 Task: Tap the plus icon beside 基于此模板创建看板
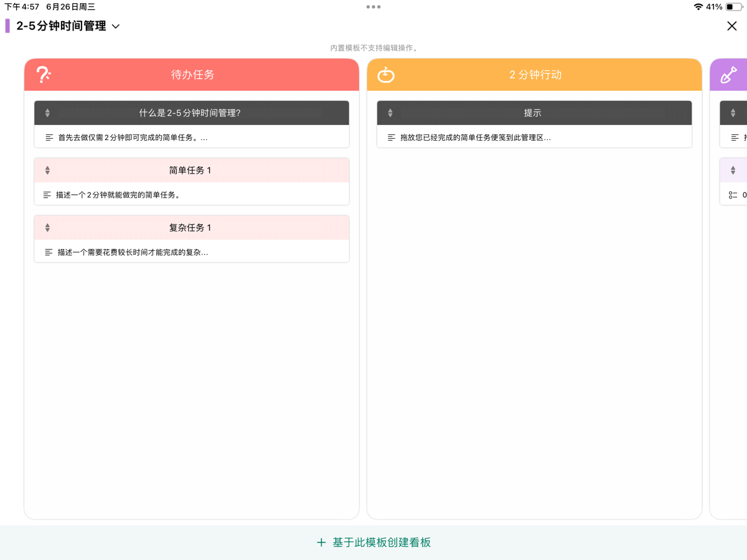(x=321, y=543)
